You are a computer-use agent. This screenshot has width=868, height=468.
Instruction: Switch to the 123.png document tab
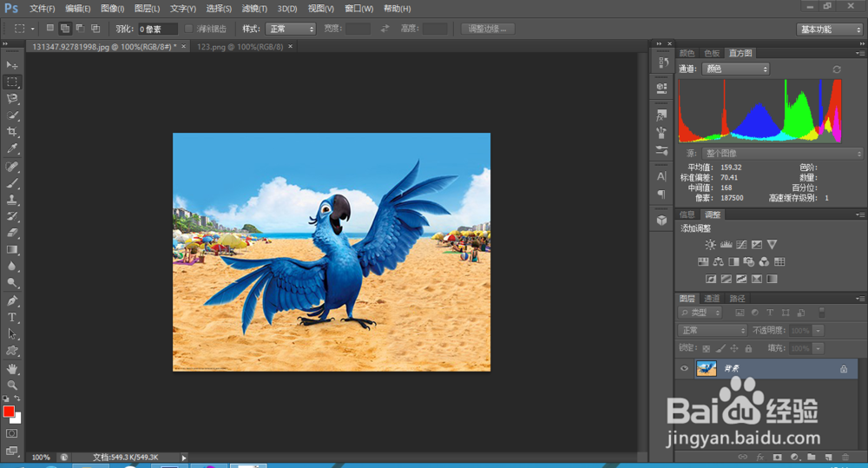pos(240,47)
